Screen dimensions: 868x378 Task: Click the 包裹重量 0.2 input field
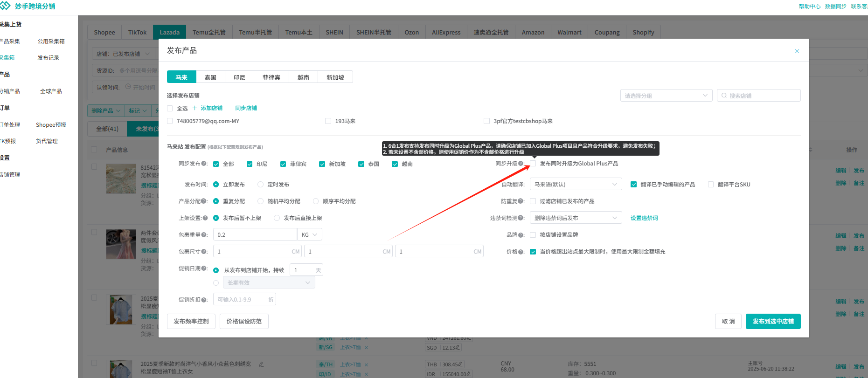tap(255, 234)
